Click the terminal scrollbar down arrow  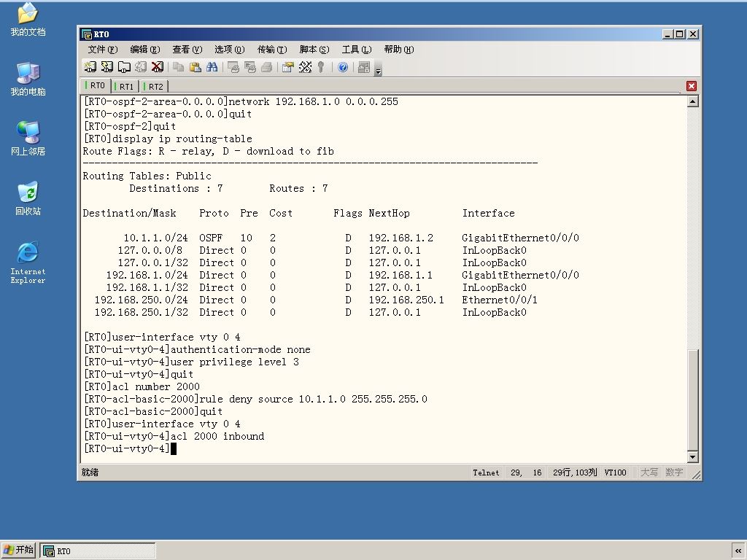click(x=693, y=457)
